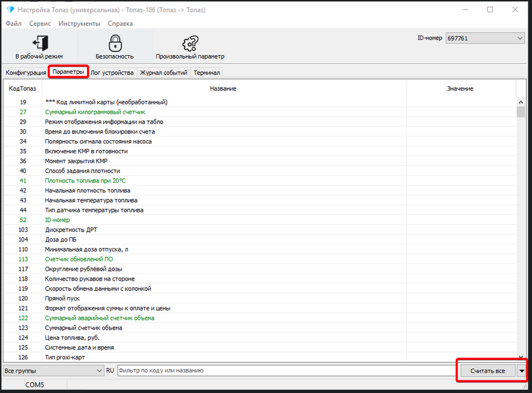Select row Скорость обмена данными с колонкой
532x393 pixels.
click(260, 289)
